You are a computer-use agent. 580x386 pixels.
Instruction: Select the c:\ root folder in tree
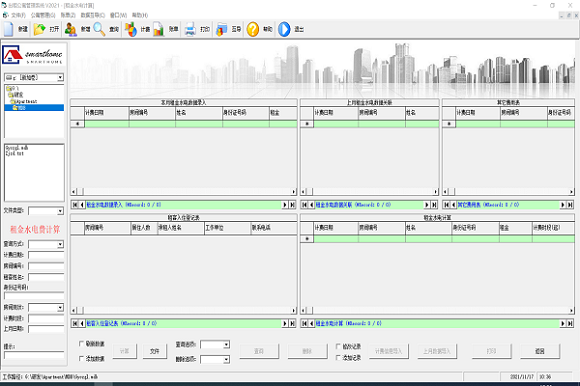[13, 89]
